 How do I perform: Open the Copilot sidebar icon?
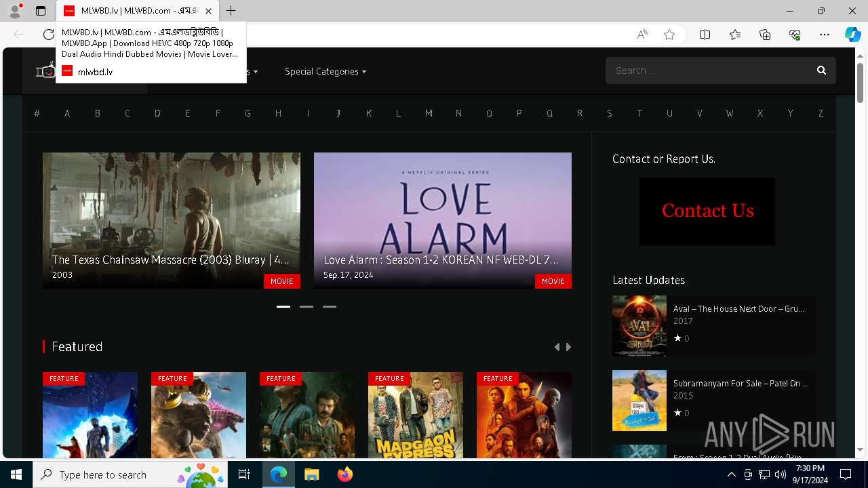(852, 35)
